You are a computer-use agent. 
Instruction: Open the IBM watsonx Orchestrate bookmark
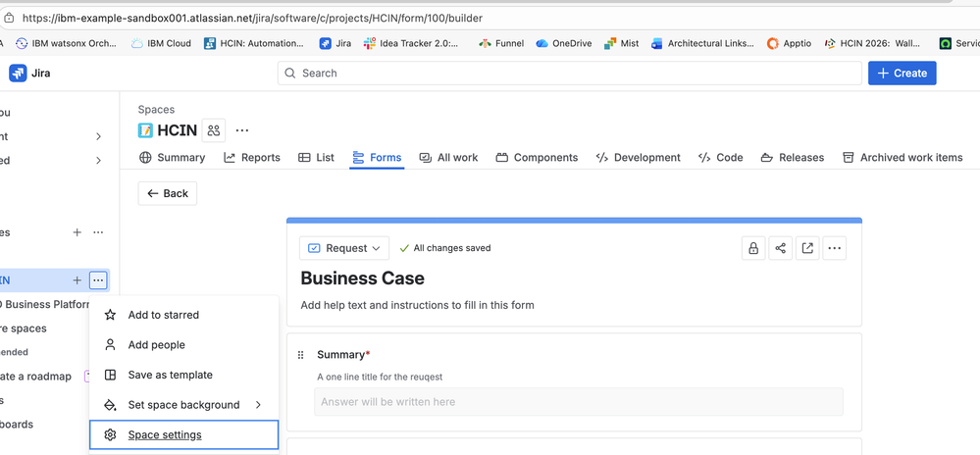pyautogui.click(x=67, y=43)
